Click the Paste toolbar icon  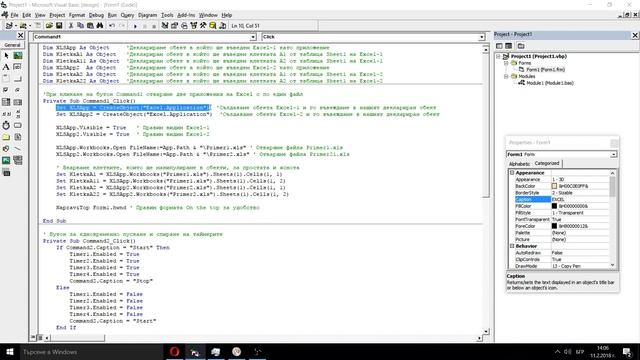90,26
